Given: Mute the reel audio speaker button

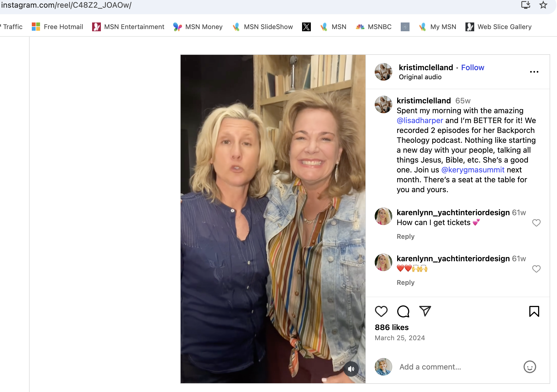Looking at the screenshot, I should click(351, 369).
